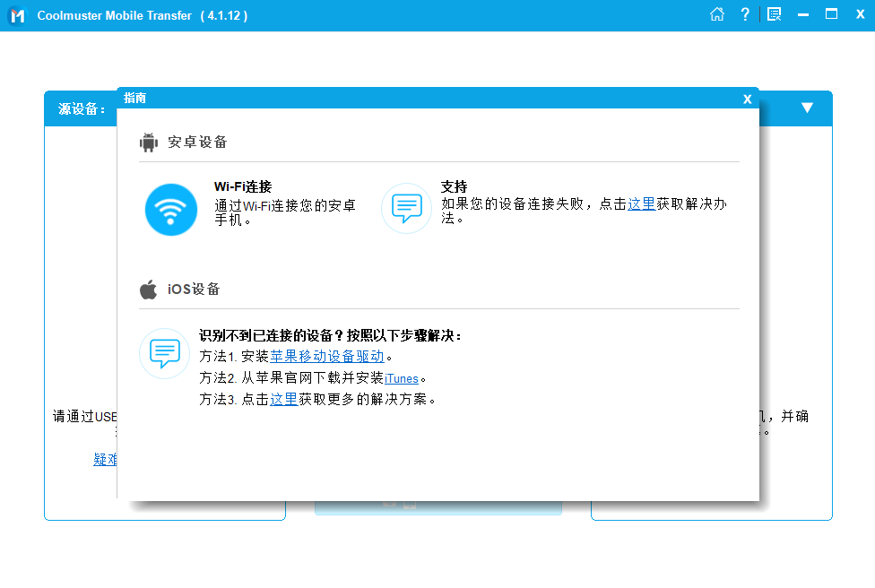The width and height of the screenshot is (875, 588).
Task: Close the 指南 guide dialog
Action: tap(747, 99)
